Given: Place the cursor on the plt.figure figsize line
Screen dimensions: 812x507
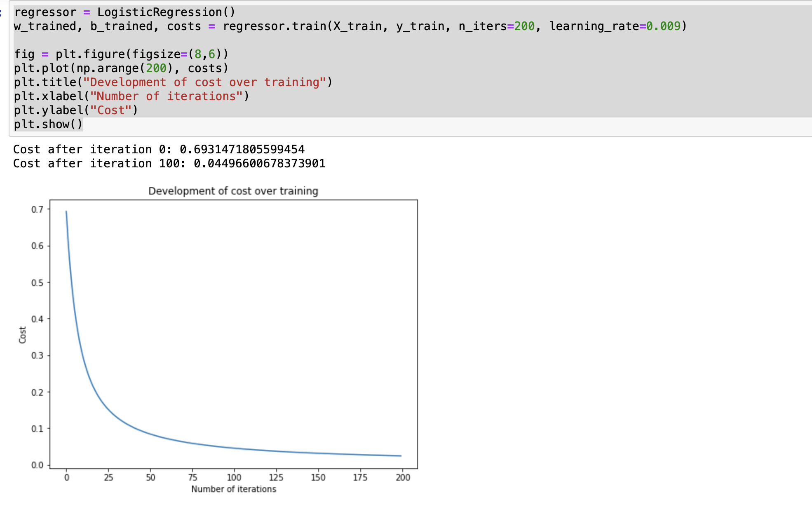Looking at the screenshot, I should click(x=121, y=54).
